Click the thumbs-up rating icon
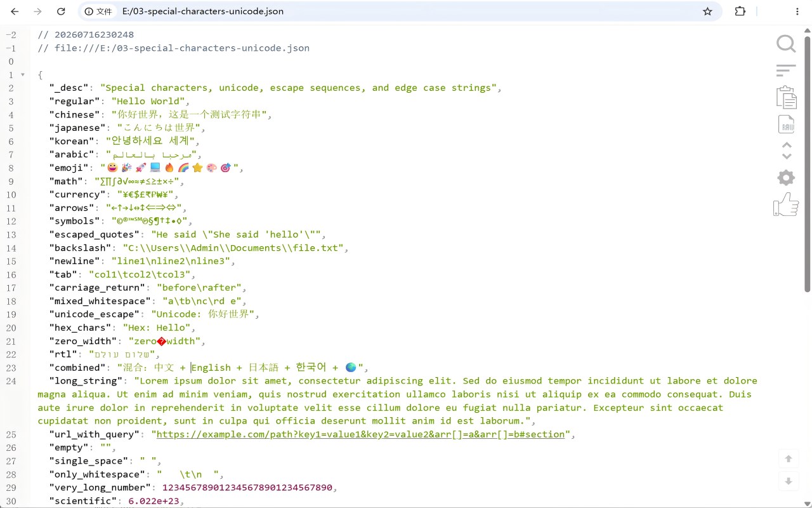Image resolution: width=812 pixels, height=508 pixels. (x=786, y=204)
